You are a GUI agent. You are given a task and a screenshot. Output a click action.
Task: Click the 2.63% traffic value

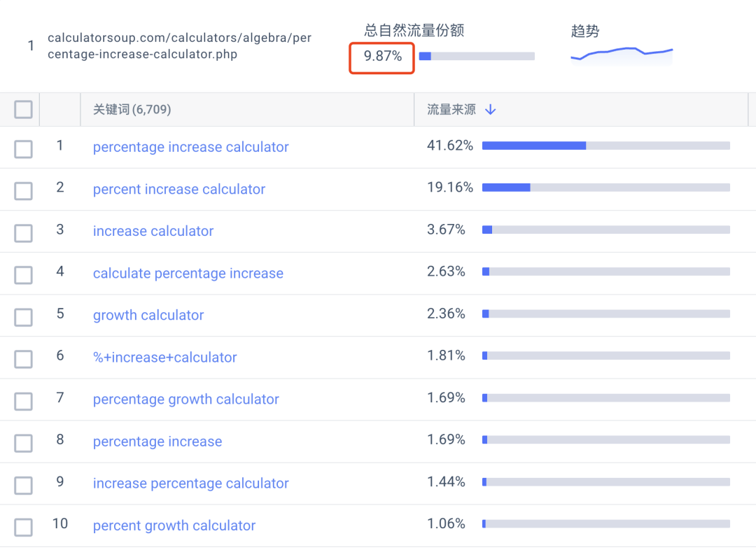(446, 272)
